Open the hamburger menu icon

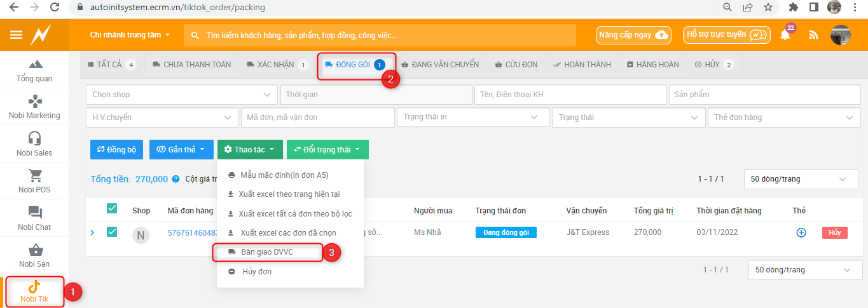point(16,35)
